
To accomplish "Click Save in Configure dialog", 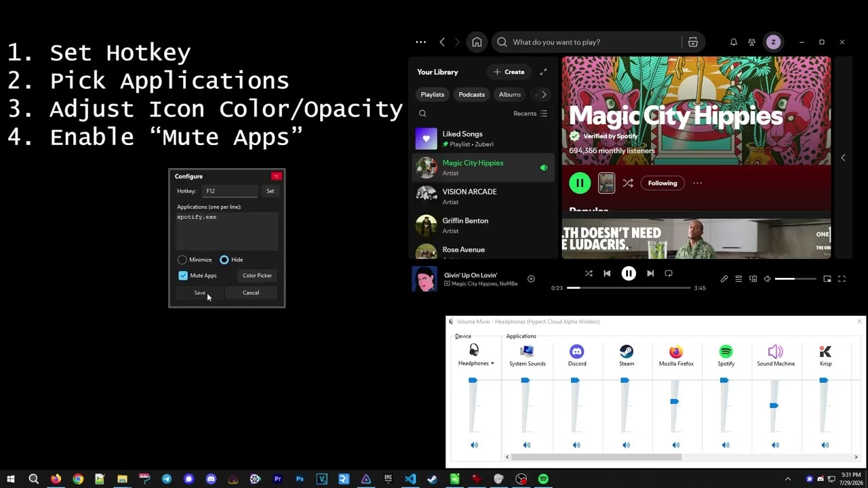I will [x=199, y=293].
